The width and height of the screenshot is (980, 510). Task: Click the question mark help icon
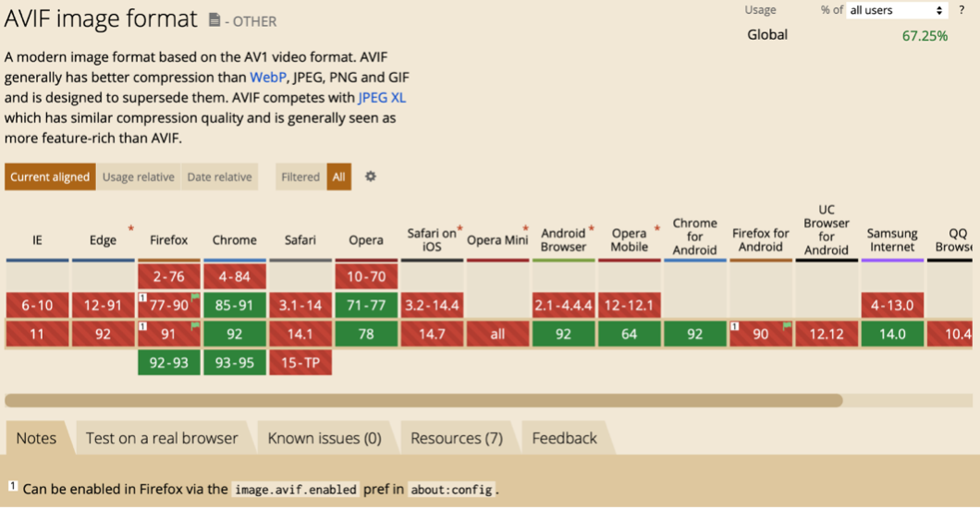point(962,10)
